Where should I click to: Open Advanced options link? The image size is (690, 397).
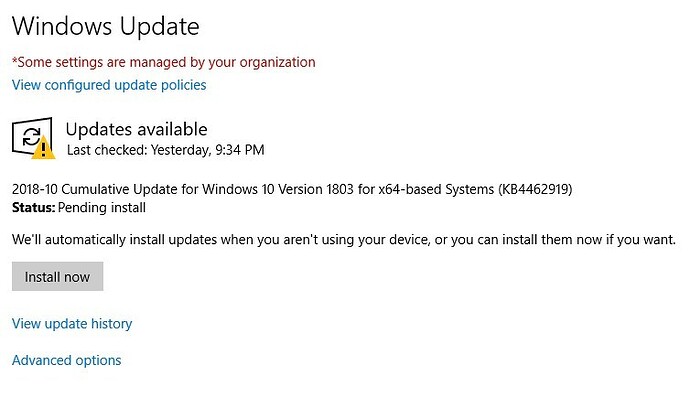tap(66, 360)
